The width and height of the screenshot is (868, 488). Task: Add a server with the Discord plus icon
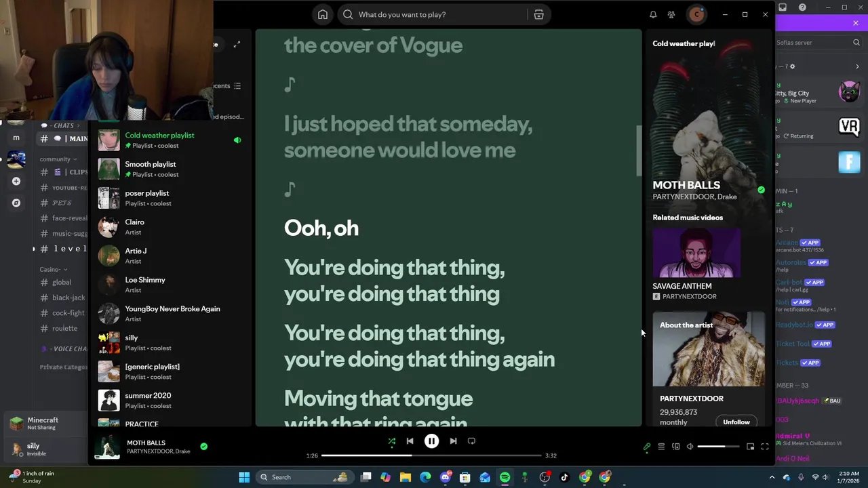[16, 181]
